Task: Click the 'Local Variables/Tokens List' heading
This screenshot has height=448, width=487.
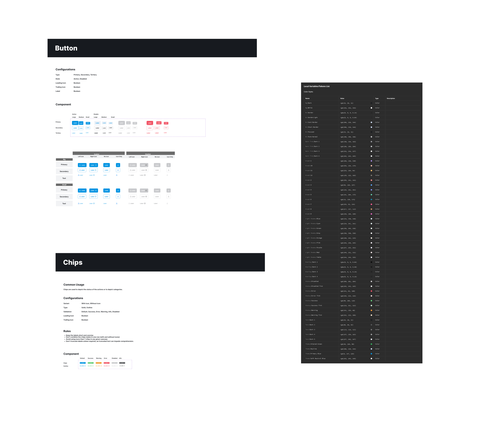Action: (317, 86)
